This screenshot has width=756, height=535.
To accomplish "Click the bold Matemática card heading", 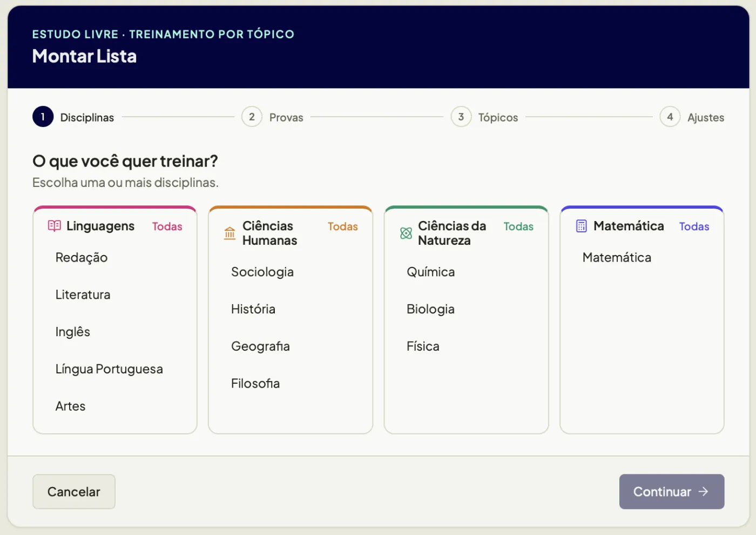I will pyautogui.click(x=629, y=226).
